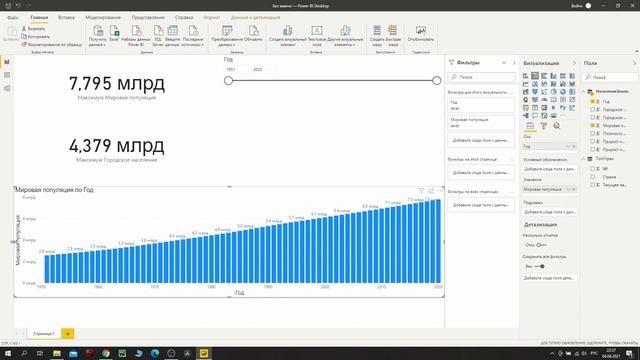Remove Год field from the axis well
Screen dimensions: 640x360
[573, 146]
